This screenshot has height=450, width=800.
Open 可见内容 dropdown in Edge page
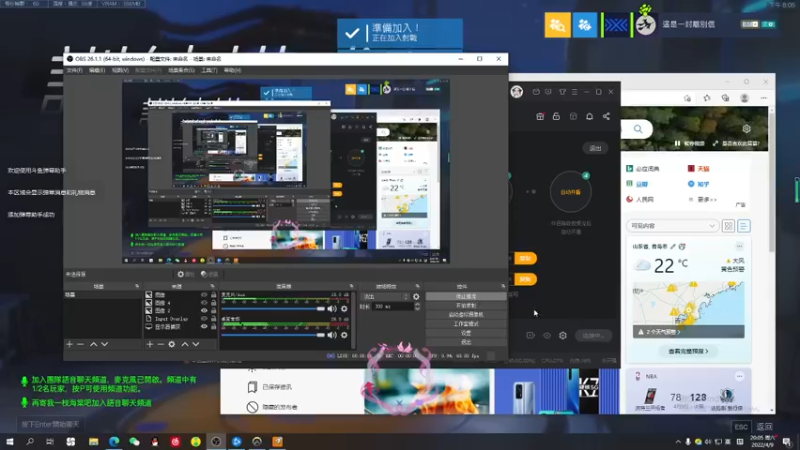672,226
